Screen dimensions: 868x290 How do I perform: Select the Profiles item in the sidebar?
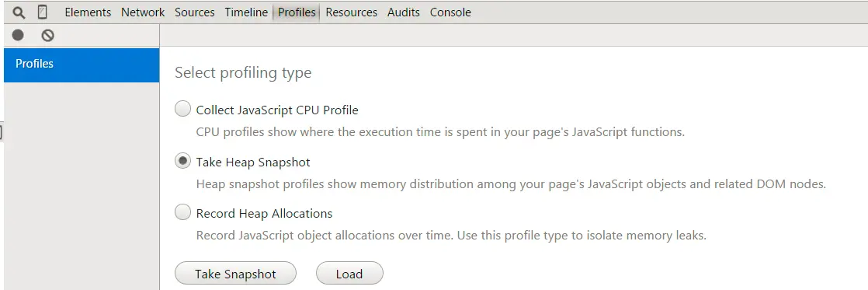tap(82, 65)
